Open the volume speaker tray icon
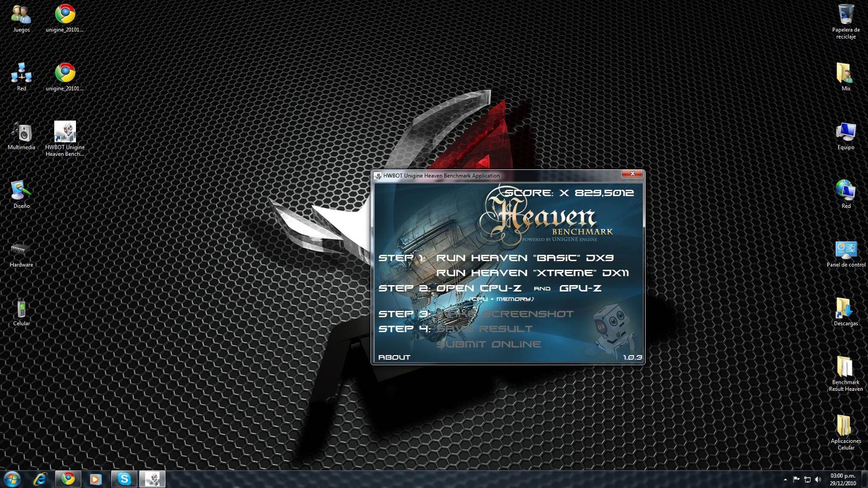 pos(818,479)
